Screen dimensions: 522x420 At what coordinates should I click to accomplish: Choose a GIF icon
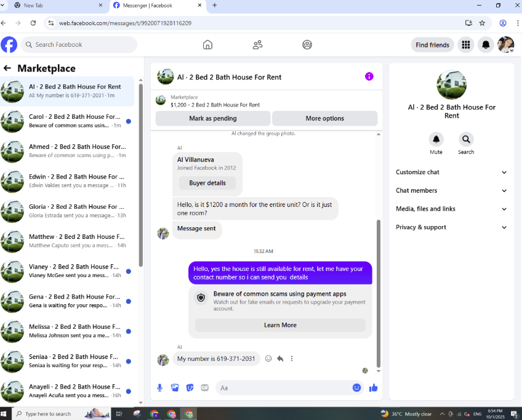tap(205, 388)
